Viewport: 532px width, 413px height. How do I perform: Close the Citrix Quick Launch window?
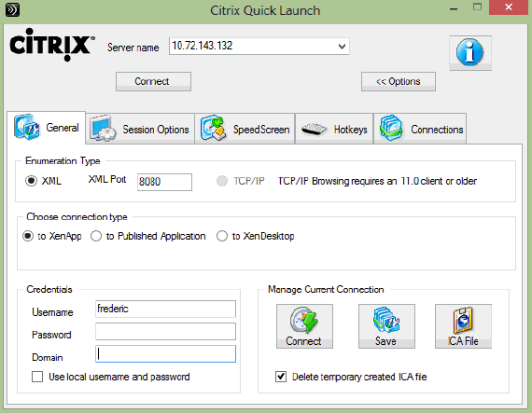509,7
